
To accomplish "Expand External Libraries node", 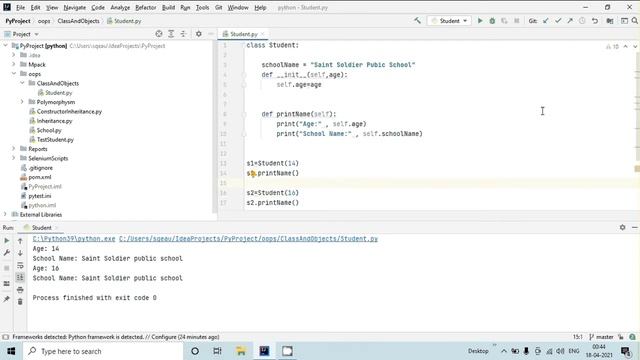I will 6,215.
